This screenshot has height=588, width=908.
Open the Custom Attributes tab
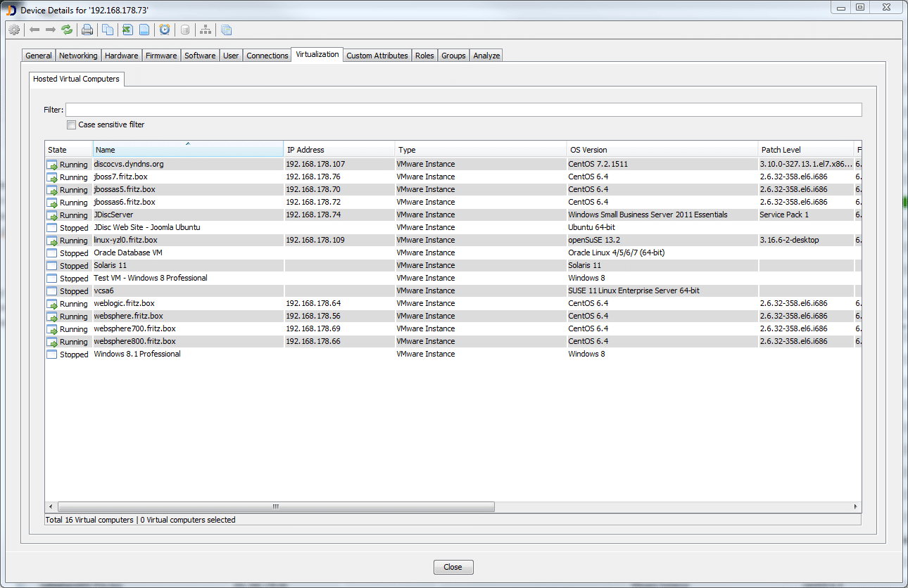tap(377, 56)
